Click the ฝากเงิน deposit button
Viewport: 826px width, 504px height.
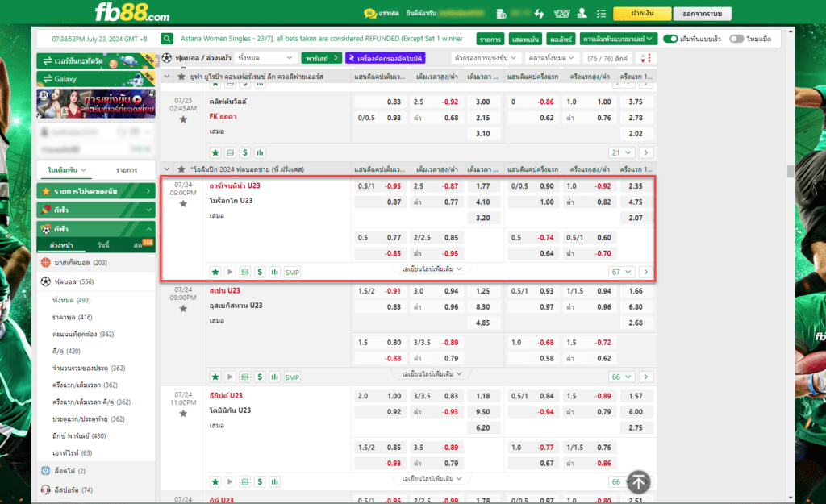[x=642, y=13]
